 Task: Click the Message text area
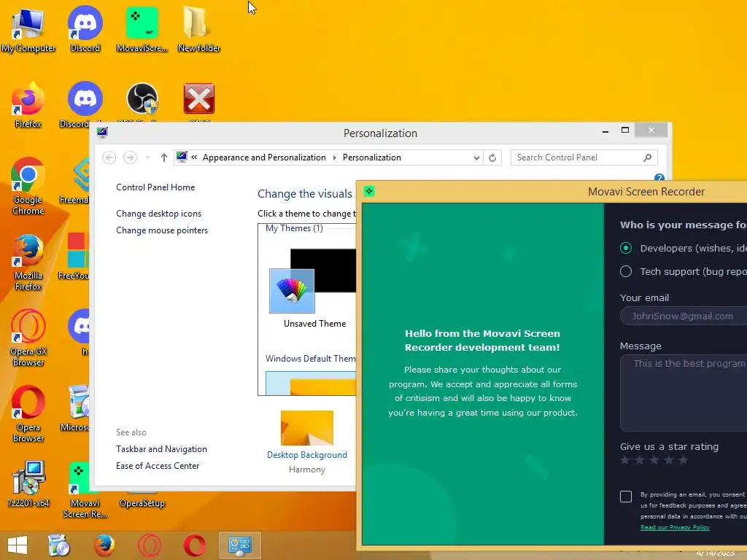click(x=683, y=393)
